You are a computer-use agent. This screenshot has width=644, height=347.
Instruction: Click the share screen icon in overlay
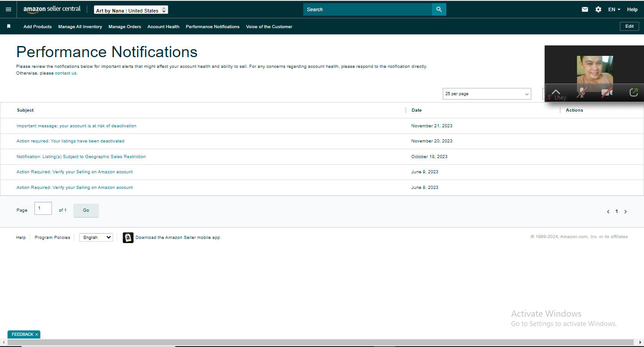click(x=633, y=92)
